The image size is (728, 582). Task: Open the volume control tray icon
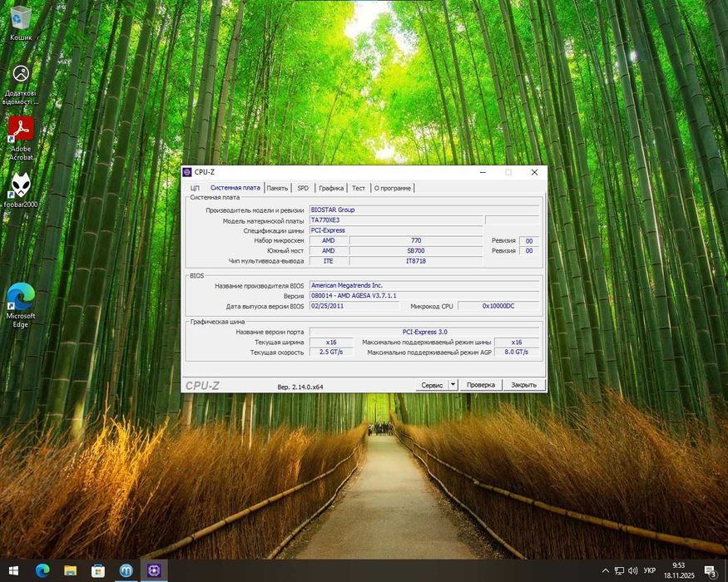(632, 571)
